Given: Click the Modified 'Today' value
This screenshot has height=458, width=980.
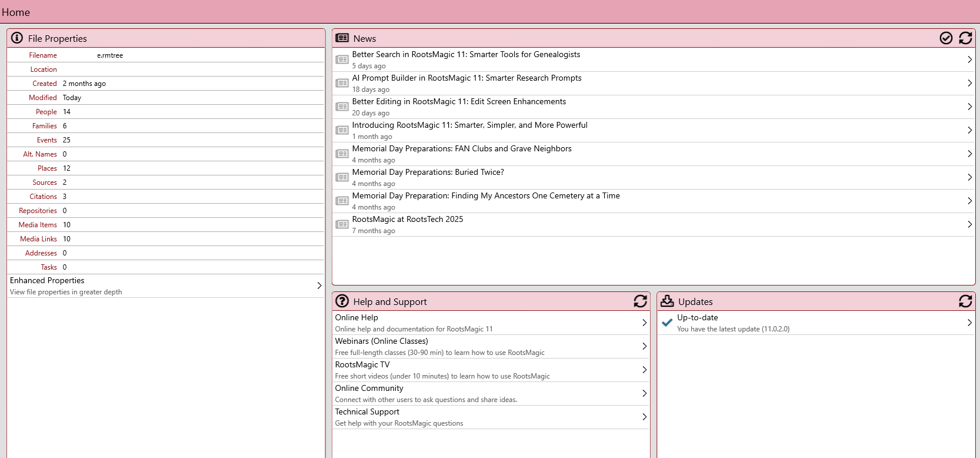Looking at the screenshot, I should (x=72, y=98).
